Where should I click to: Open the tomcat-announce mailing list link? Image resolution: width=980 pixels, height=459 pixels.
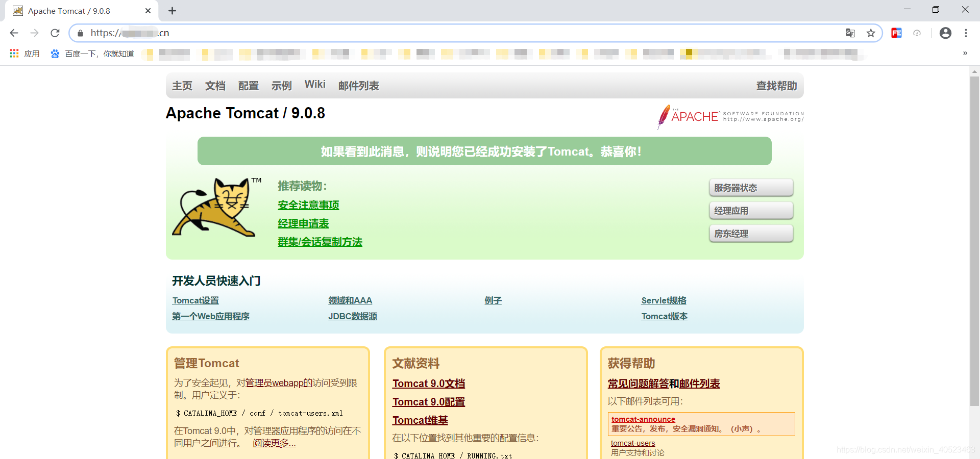click(x=643, y=419)
